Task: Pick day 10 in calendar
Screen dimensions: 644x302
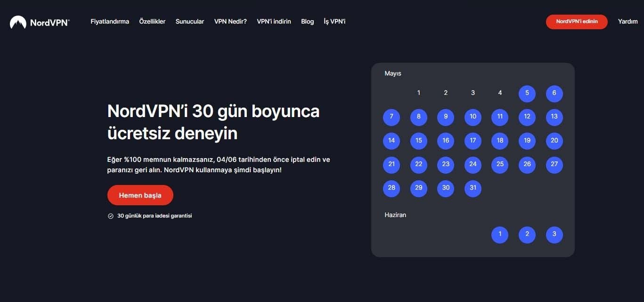Action: point(473,117)
